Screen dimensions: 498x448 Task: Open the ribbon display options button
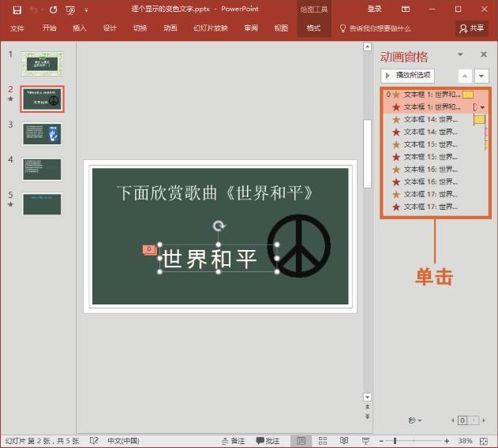pos(406,9)
